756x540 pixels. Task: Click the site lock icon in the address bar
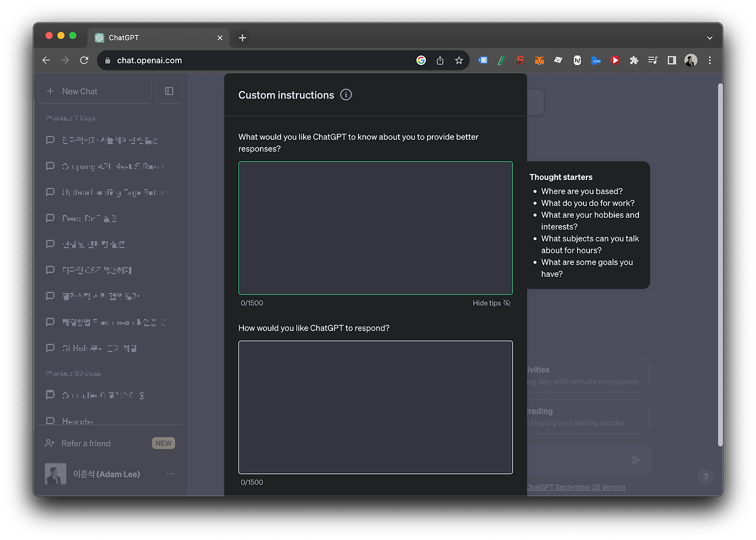pyautogui.click(x=107, y=60)
